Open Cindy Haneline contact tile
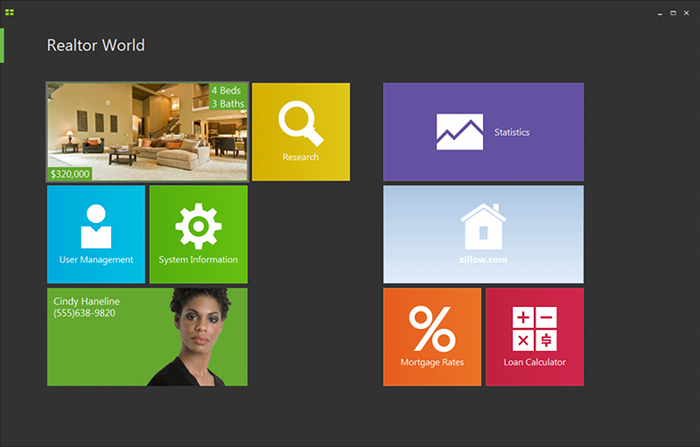Image resolution: width=700 pixels, height=447 pixels. pyautogui.click(x=147, y=337)
